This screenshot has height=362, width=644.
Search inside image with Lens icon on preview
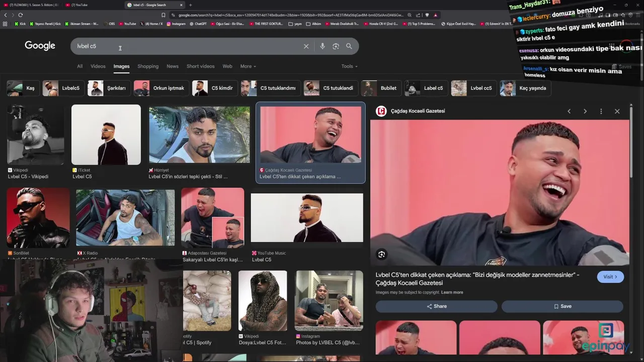(381, 254)
